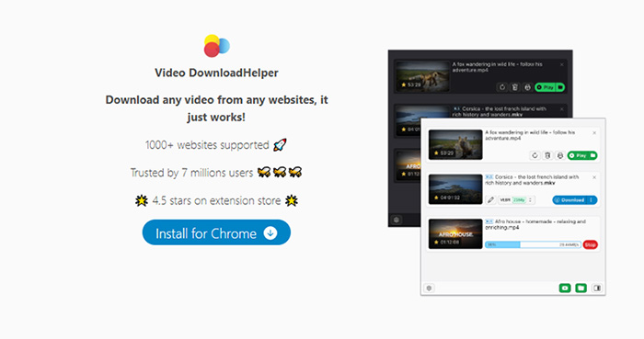
Task: Open settings gear in dark panel footer
Action: click(397, 220)
